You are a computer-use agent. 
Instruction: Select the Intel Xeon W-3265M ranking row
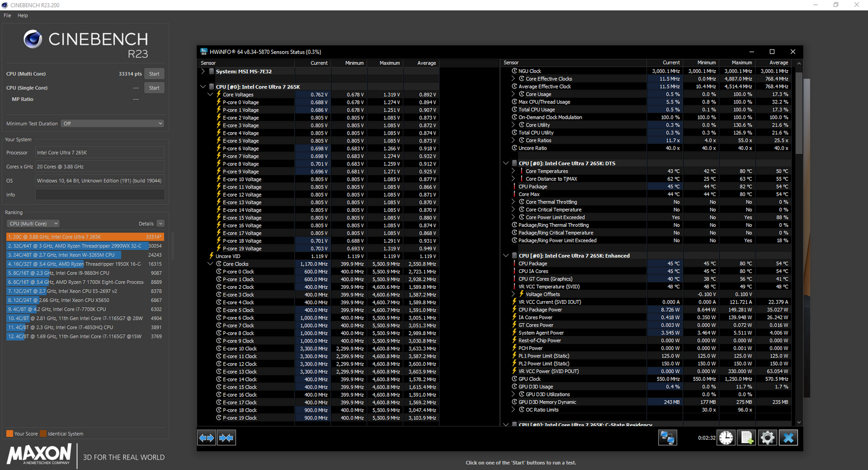pos(85,255)
